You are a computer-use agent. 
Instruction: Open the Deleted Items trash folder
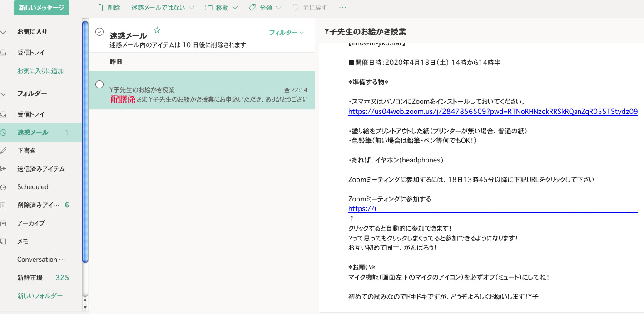click(x=38, y=205)
